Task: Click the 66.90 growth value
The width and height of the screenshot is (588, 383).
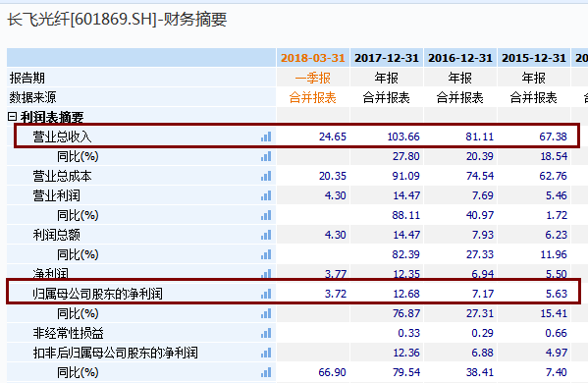Action: click(x=332, y=372)
